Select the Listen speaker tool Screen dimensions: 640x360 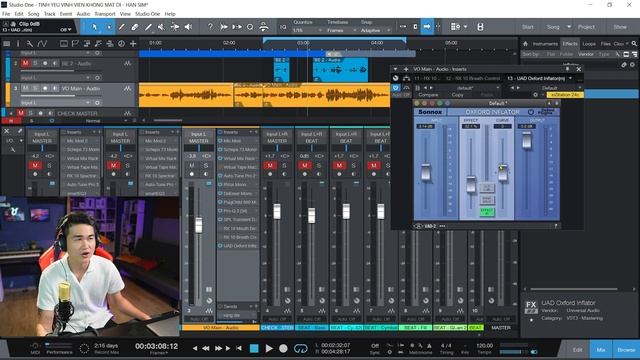click(188, 27)
